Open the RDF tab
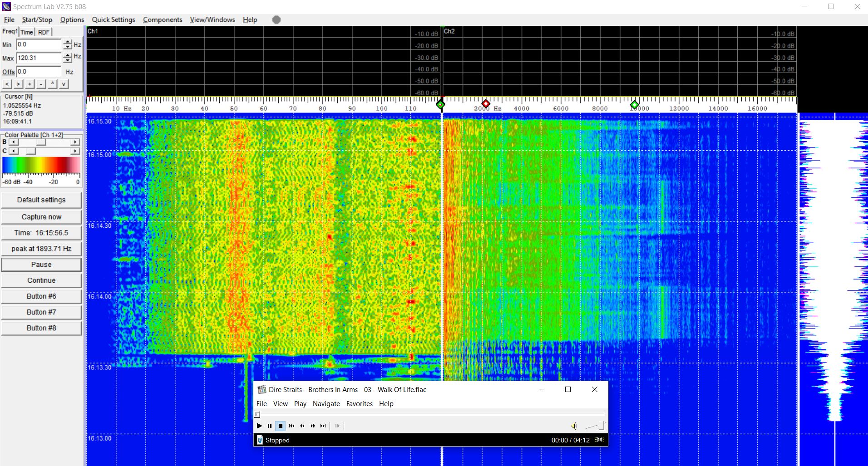Viewport: 868px width, 466px height. point(44,32)
